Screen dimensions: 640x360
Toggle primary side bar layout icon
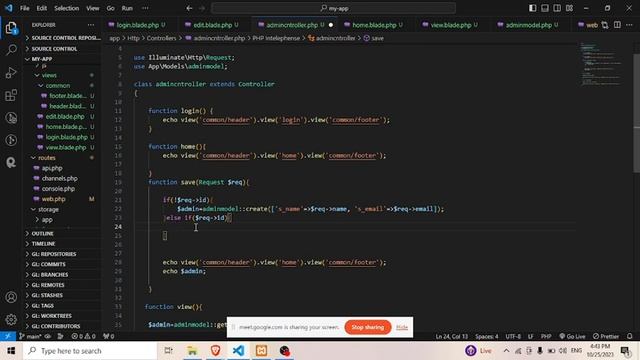pyautogui.click(x=532, y=8)
